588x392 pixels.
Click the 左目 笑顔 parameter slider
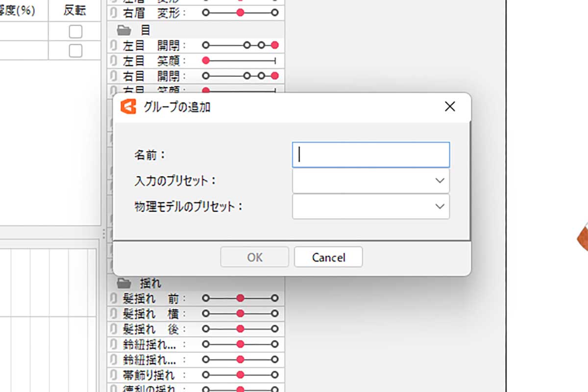(x=240, y=61)
